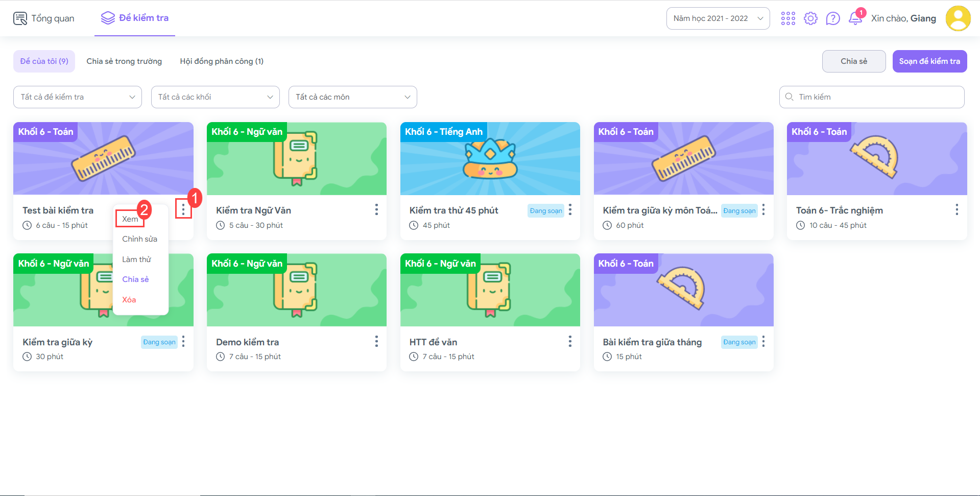Image resolution: width=980 pixels, height=496 pixels.
Task: Open more options for Kiểm tra Ngữ Văn
Action: click(376, 209)
